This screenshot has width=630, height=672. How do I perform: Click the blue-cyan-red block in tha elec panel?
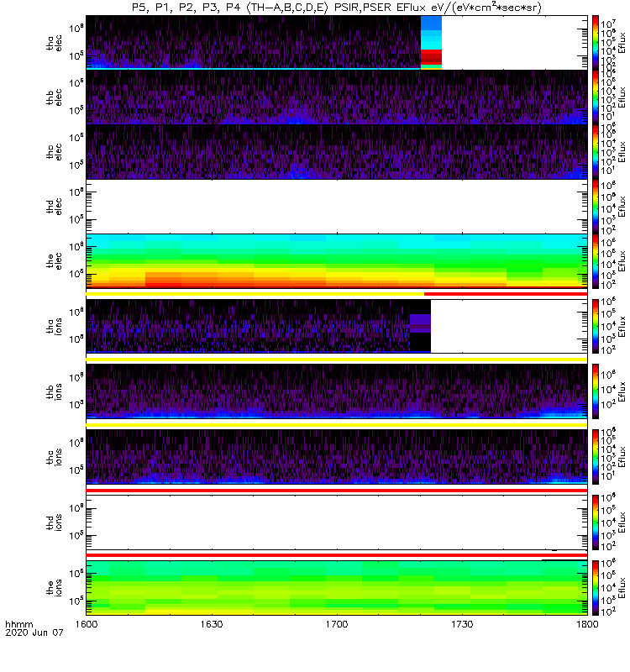pyautogui.click(x=431, y=43)
